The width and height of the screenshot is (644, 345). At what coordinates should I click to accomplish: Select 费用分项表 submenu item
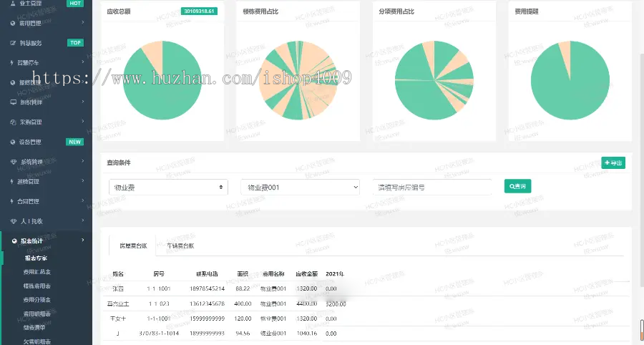pyautogui.click(x=37, y=300)
